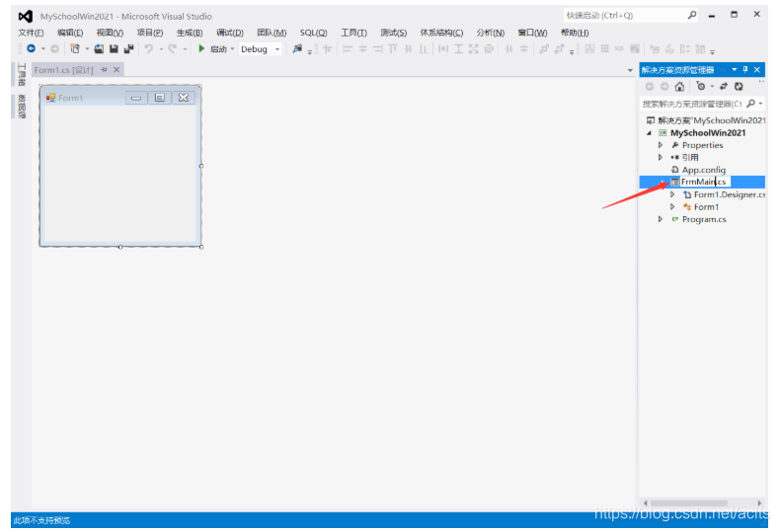Click the Align to Grid layout icon

pyautogui.click(x=328, y=48)
